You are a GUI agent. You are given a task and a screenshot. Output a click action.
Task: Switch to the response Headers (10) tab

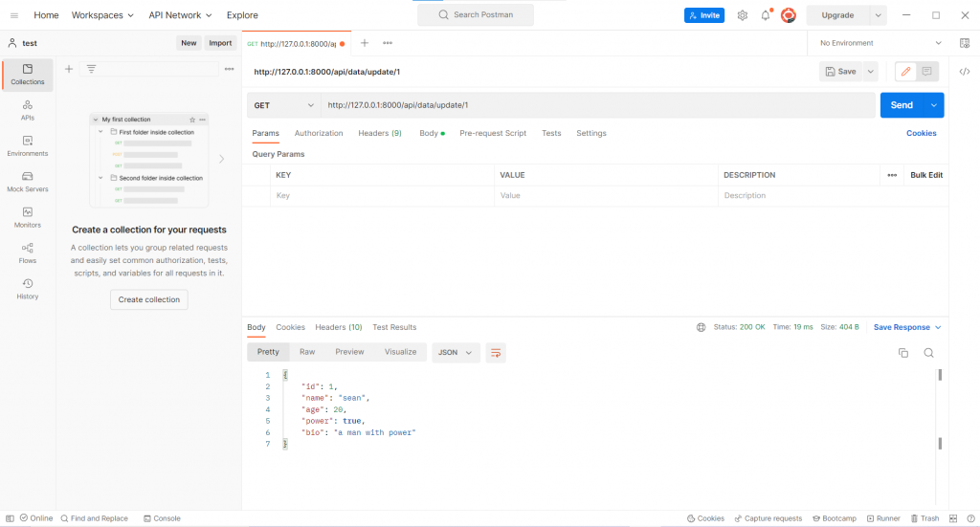pos(339,327)
